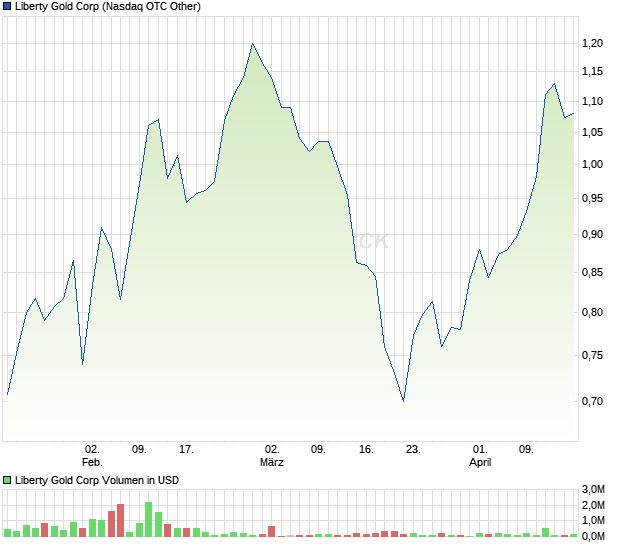Click the green volume legend swatch
Viewport: 620px width, 546px height.
coord(7,480)
